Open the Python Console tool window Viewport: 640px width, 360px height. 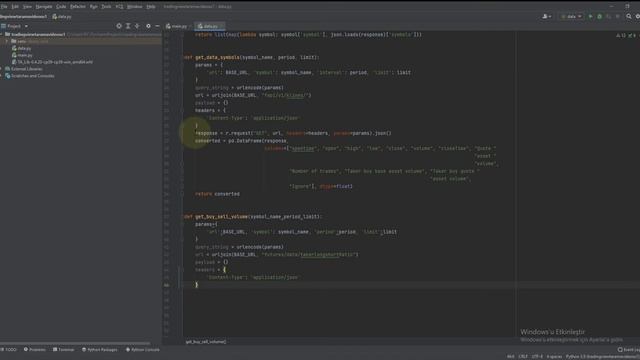(x=142, y=350)
